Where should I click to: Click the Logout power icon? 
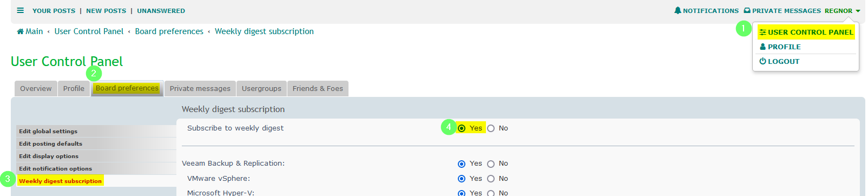762,61
